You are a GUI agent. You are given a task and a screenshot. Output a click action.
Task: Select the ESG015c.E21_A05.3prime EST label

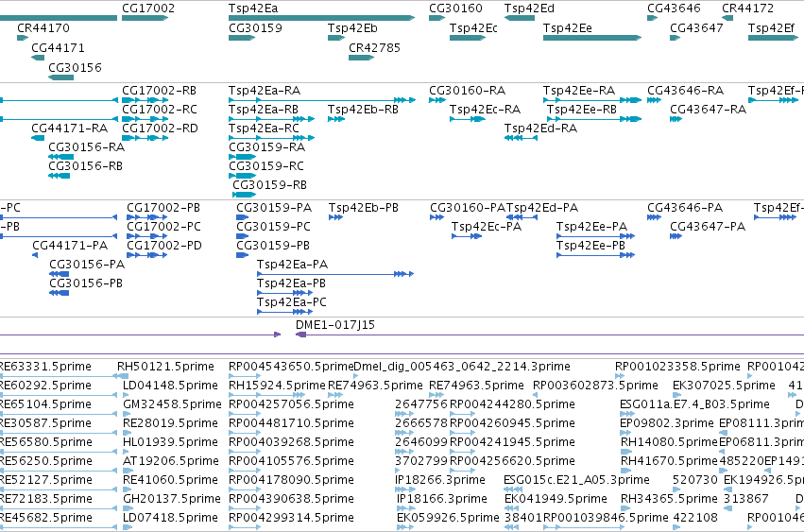click(576, 480)
